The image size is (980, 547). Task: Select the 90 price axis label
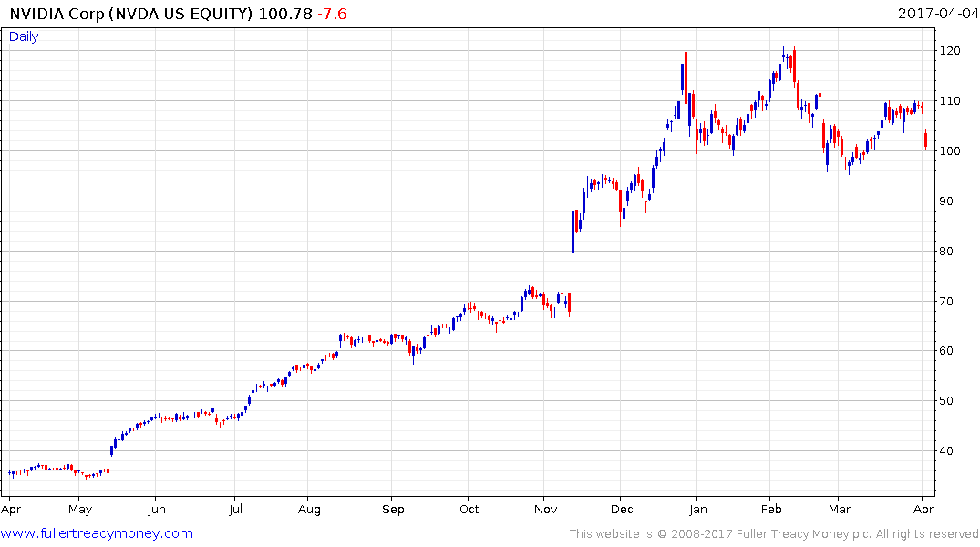tap(946, 201)
